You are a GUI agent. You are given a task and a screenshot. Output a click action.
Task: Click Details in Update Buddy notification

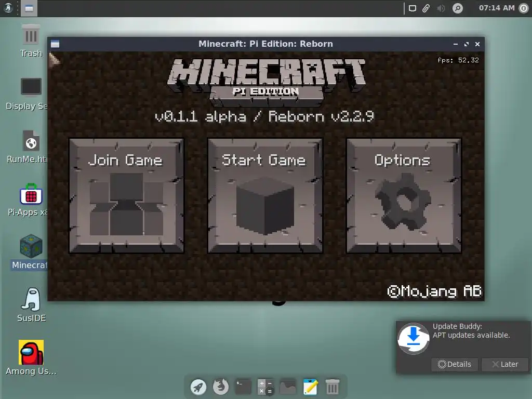tap(455, 364)
